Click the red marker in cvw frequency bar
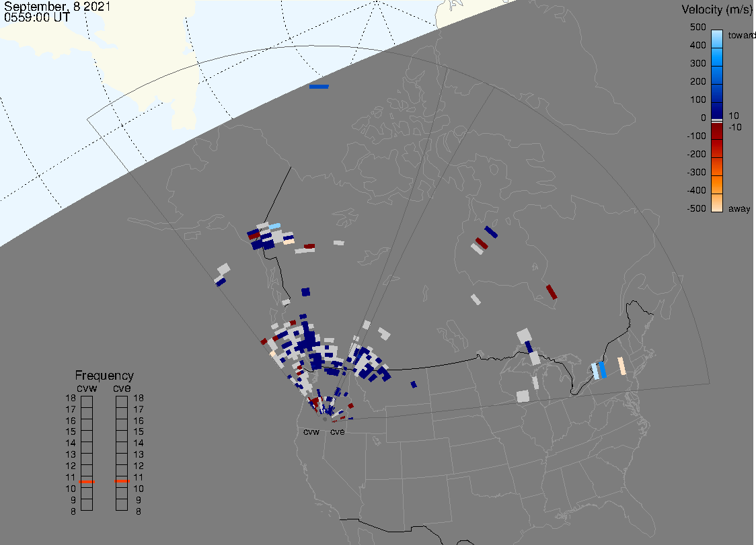The image size is (756, 545). tap(87, 482)
